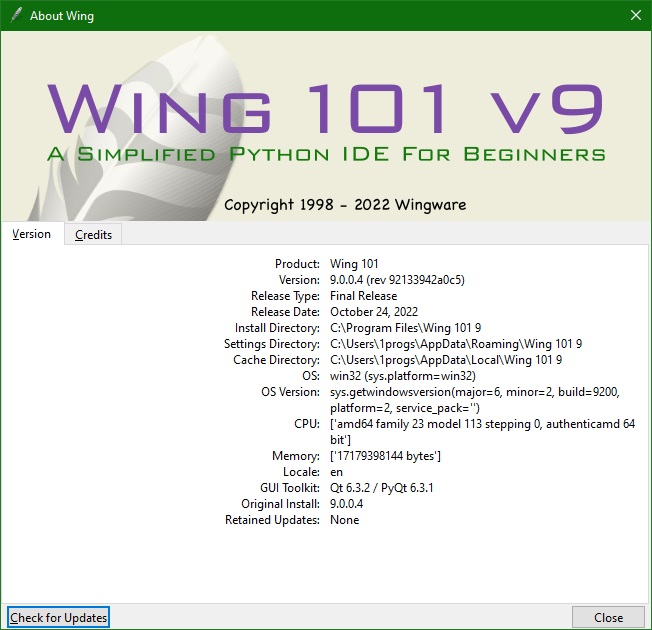Click the Retained Updates value None
The width and height of the screenshot is (652, 630).
pos(344,520)
